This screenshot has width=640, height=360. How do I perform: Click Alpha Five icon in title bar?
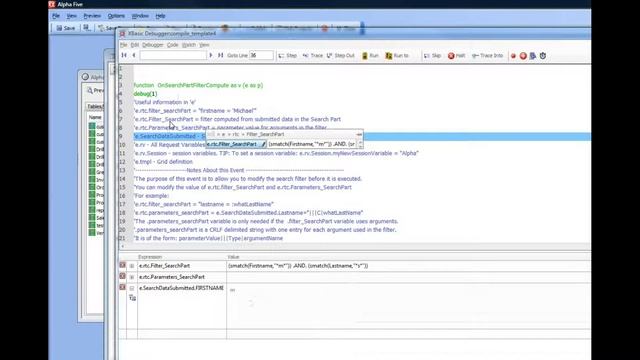[x=52, y=4]
